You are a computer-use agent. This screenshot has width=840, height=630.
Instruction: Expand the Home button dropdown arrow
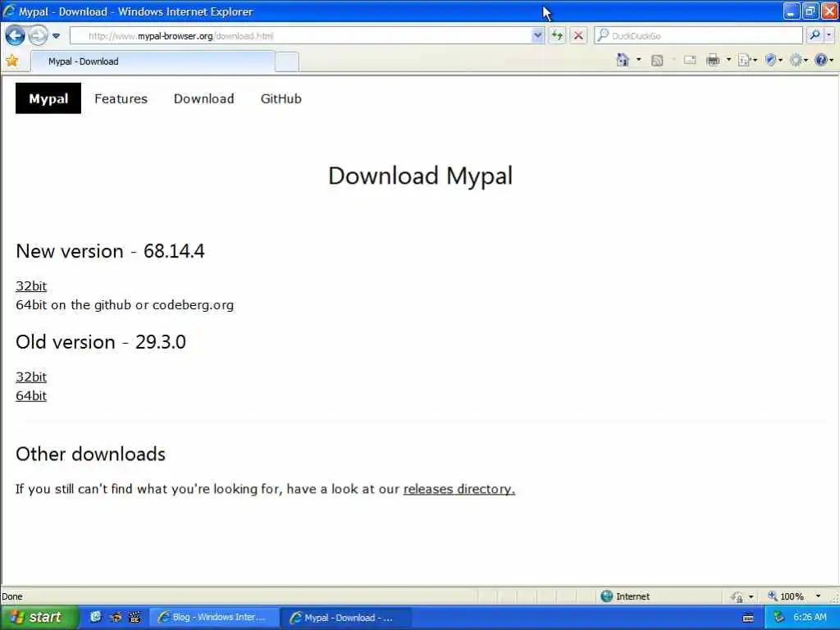tap(638, 60)
